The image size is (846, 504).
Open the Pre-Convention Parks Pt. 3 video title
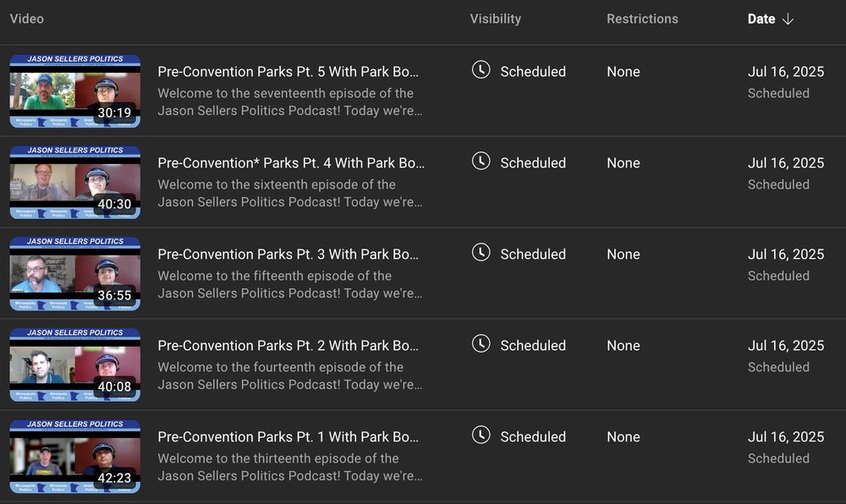pos(288,255)
